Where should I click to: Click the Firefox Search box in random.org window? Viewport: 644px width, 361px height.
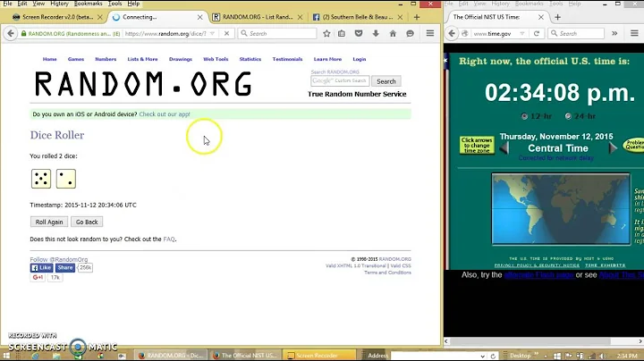277,34
